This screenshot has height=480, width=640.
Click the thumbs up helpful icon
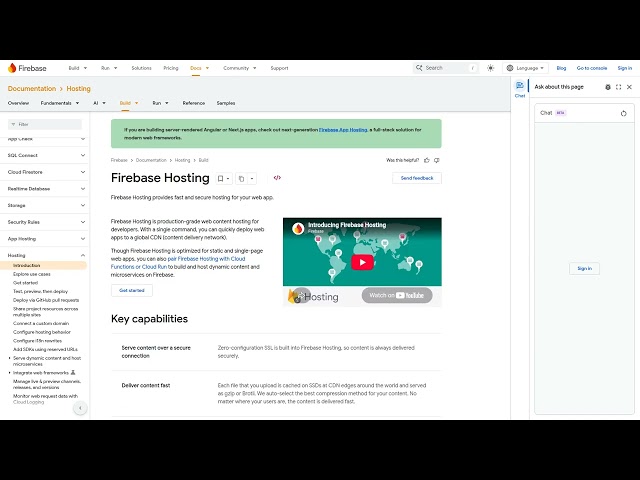click(427, 160)
